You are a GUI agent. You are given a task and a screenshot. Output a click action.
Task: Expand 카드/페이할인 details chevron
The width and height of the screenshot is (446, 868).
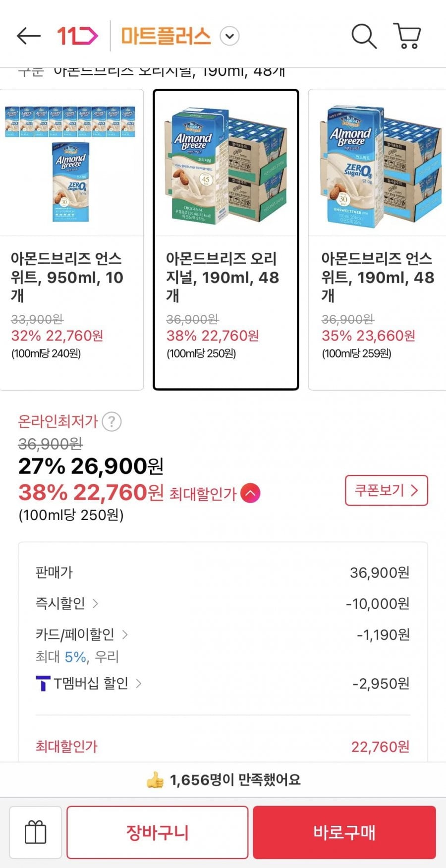click(x=125, y=634)
